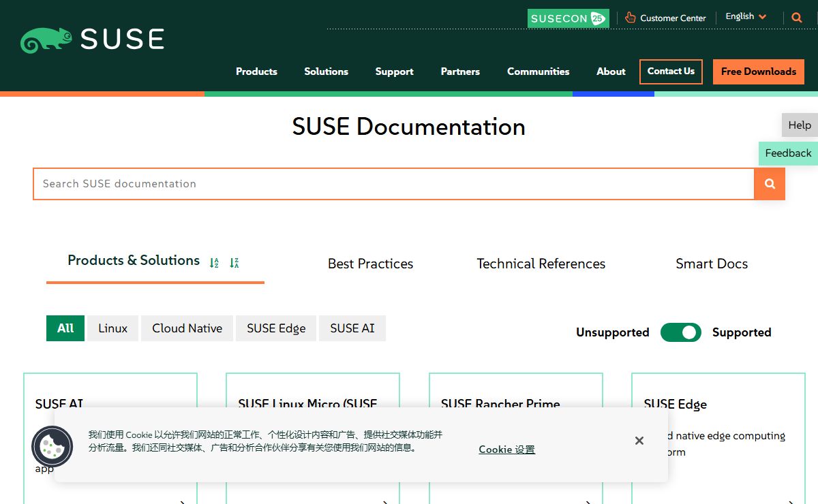Open cookie preferences cookie icon
This screenshot has height=504, width=818.
[x=52, y=447]
